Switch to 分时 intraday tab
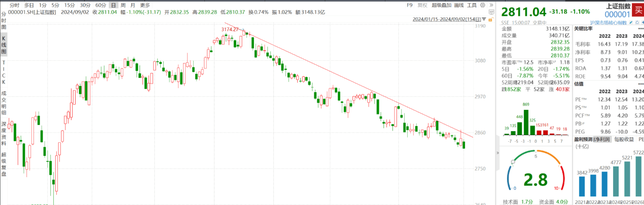The height and width of the screenshot is (205, 644). point(15,5)
